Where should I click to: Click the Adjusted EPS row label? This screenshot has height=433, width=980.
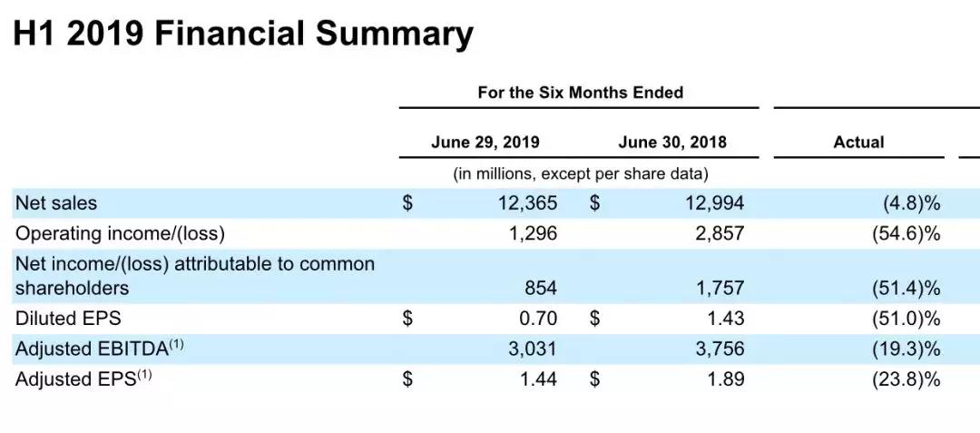(x=83, y=379)
